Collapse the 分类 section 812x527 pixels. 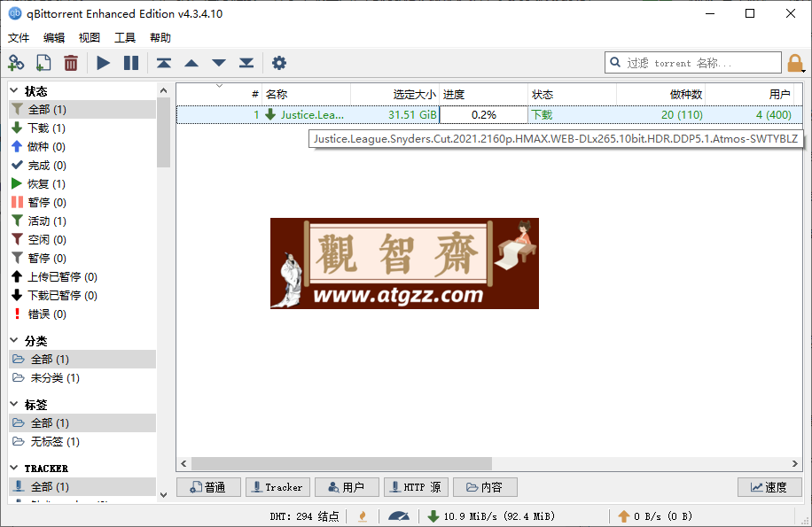click(x=14, y=341)
